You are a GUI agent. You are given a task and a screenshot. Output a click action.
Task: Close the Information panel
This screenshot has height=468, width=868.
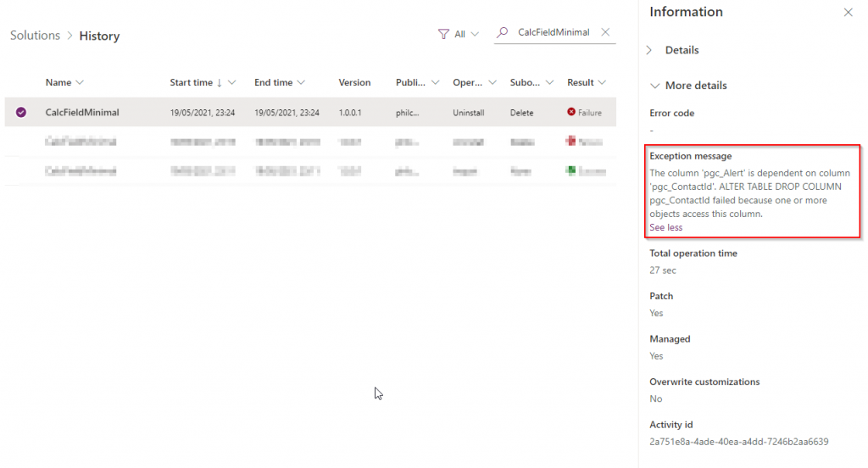(x=848, y=12)
